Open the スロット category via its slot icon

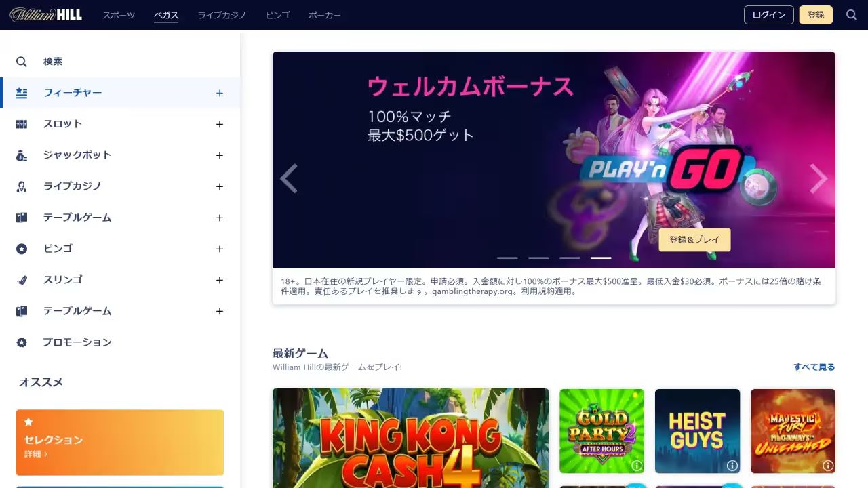coord(21,124)
